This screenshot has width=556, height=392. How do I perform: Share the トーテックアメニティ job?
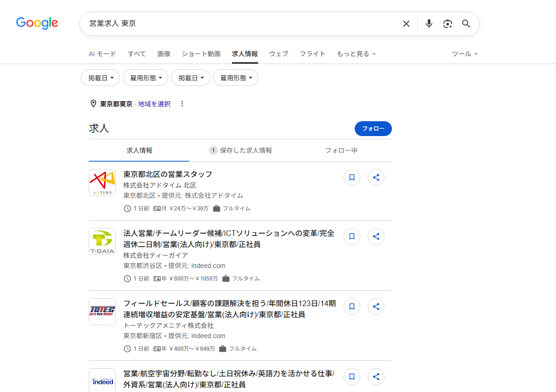click(376, 306)
